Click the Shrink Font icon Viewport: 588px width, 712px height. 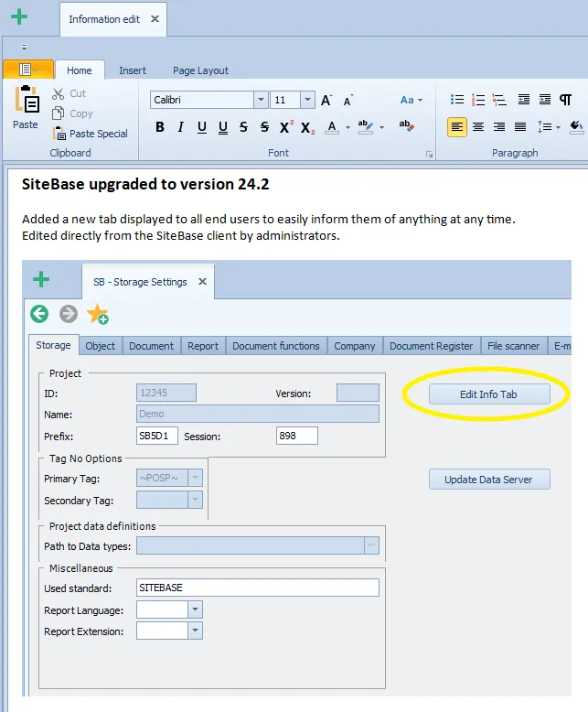point(348,100)
